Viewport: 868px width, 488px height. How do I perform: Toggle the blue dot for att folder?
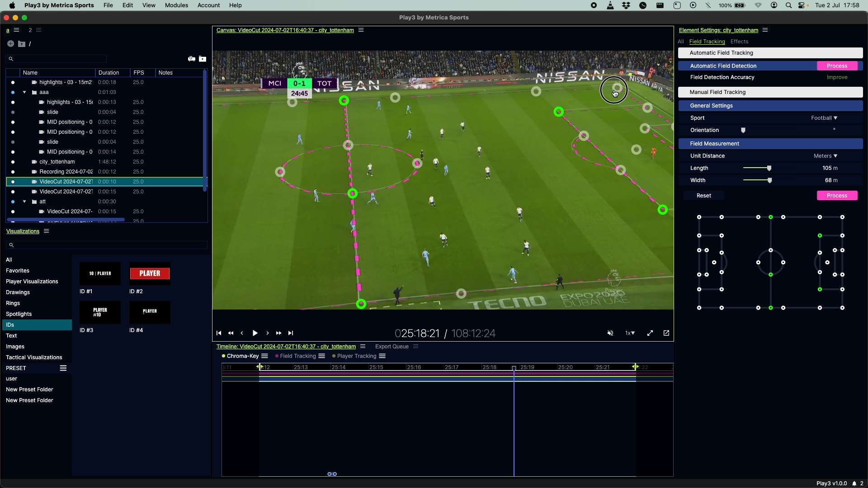point(13,202)
